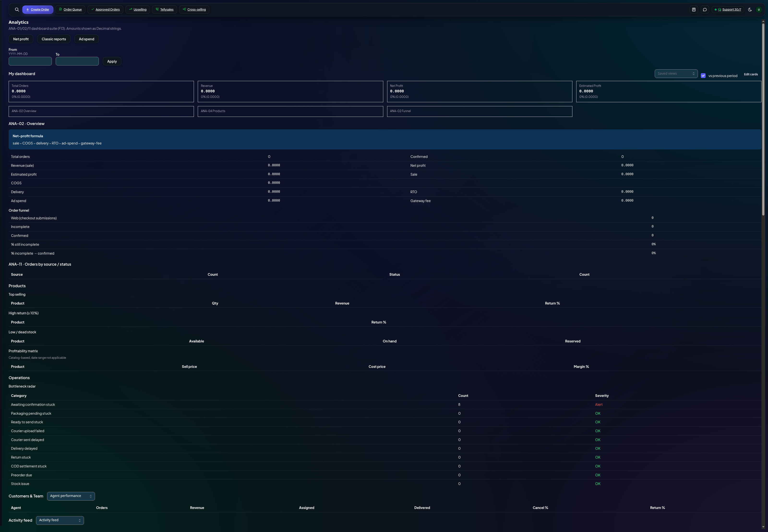
Task: Open the Approved Orders link
Action: click(x=107, y=10)
